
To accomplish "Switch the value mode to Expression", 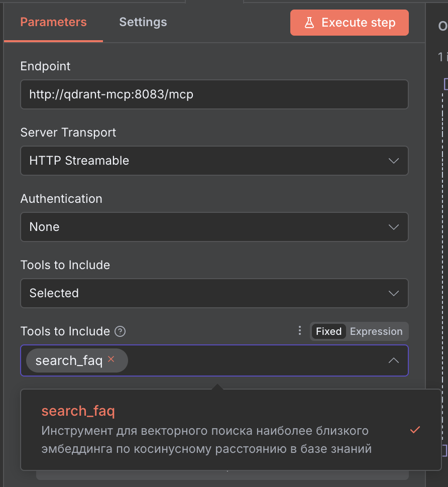I will coord(376,331).
